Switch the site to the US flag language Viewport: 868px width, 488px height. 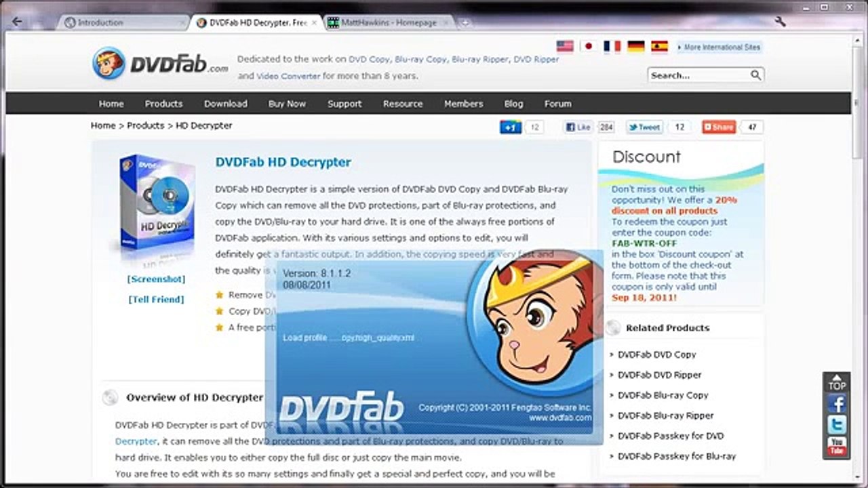click(565, 46)
